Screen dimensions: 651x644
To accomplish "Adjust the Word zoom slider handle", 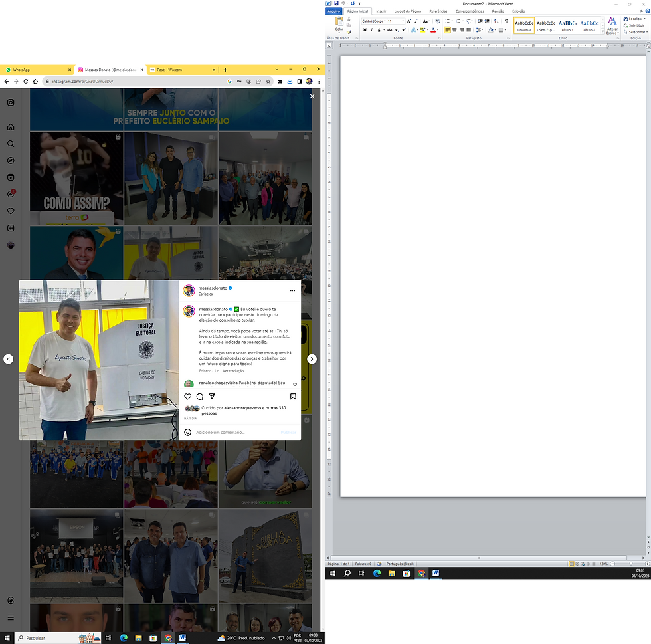I will pos(630,564).
